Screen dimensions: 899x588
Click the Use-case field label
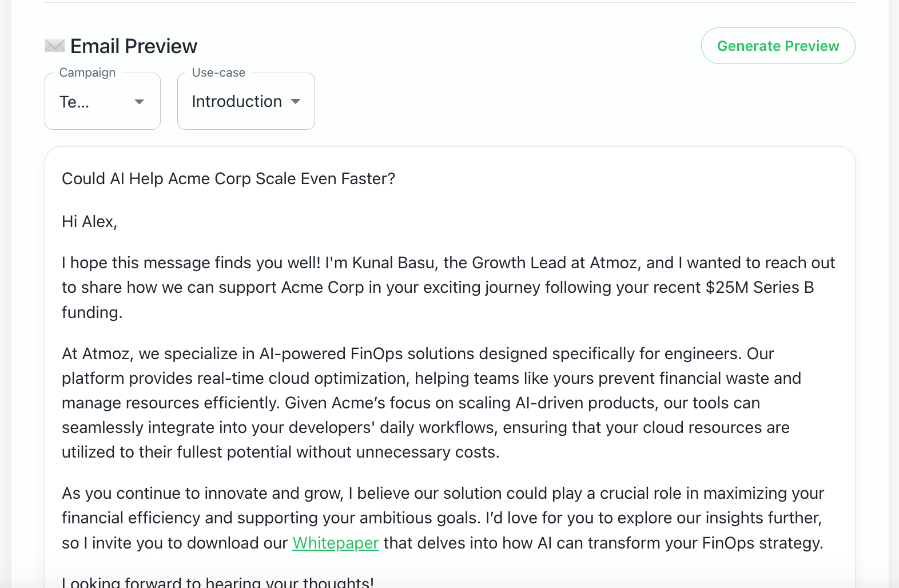[218, 72]
